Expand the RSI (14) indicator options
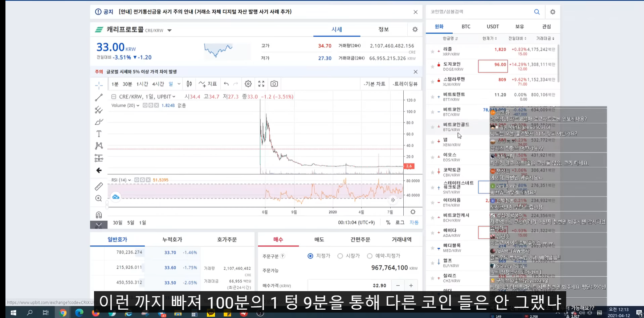This screenshot has width=644, height=318. [130, 180]
